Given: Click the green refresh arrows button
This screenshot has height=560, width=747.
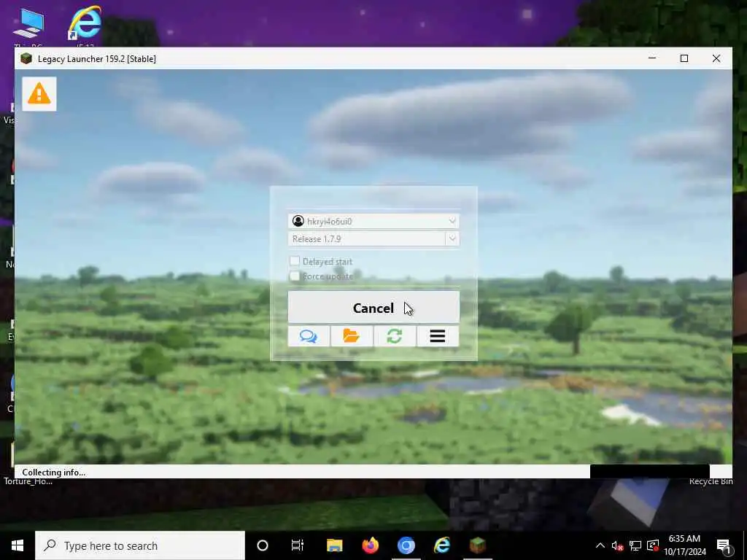Looking at the screenshot, I should pos(395,336).
